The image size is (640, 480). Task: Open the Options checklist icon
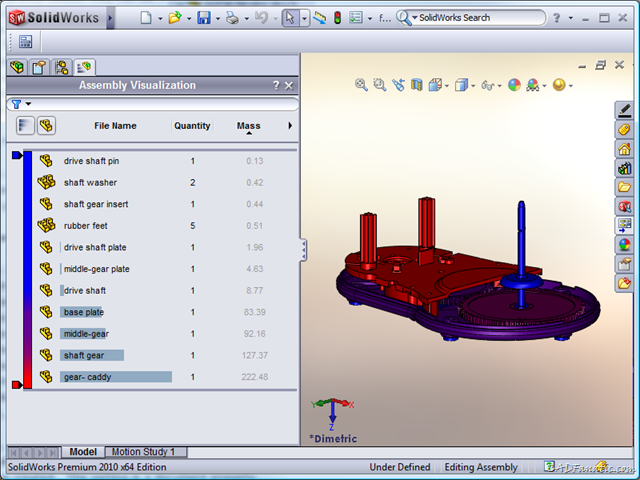coord(356,18)
